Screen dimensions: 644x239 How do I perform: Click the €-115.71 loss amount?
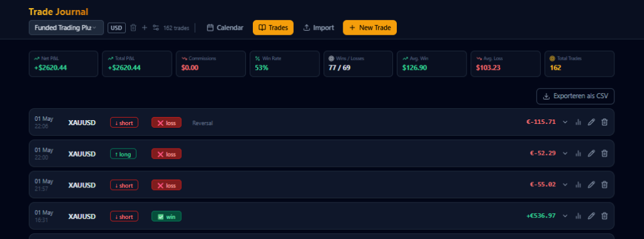541,122
